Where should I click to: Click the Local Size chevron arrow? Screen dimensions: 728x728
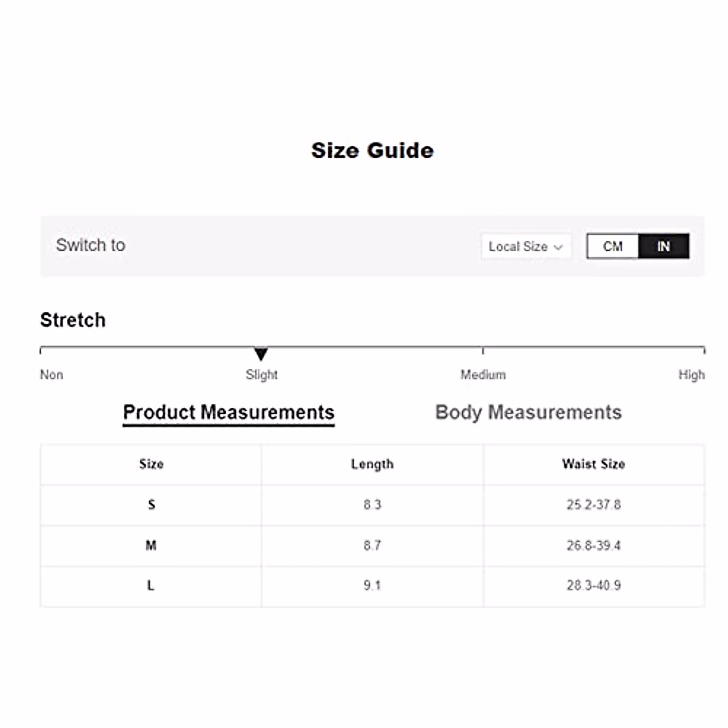tap(559, 247)
